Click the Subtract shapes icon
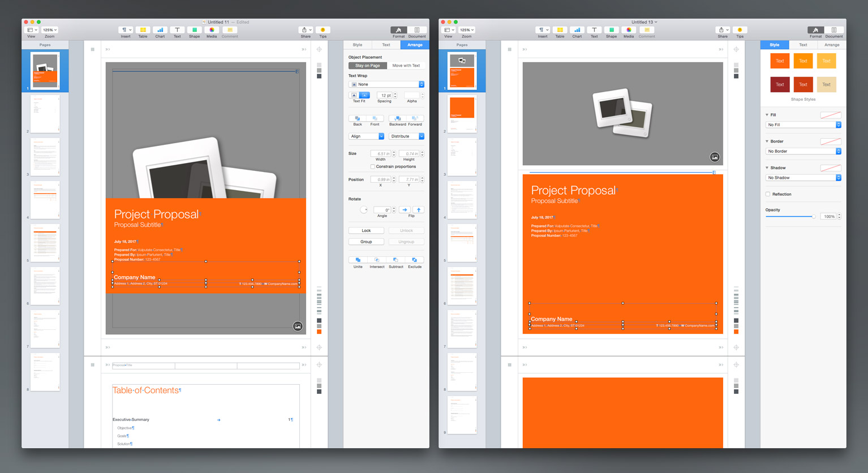 [x=396, y=260]
